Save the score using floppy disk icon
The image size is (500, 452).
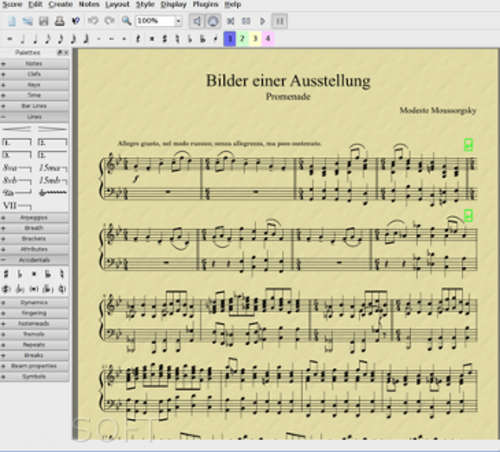pyautogui.click(x=44, y=21)
